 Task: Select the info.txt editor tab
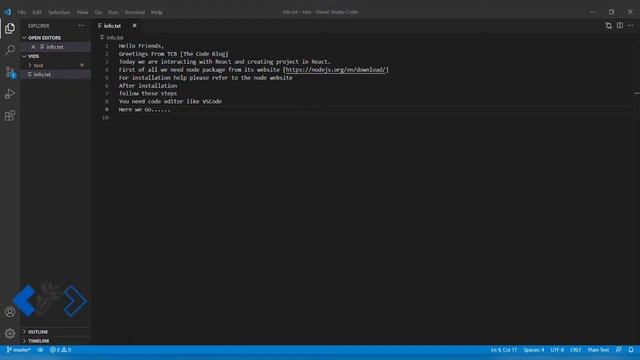(112, 26)
